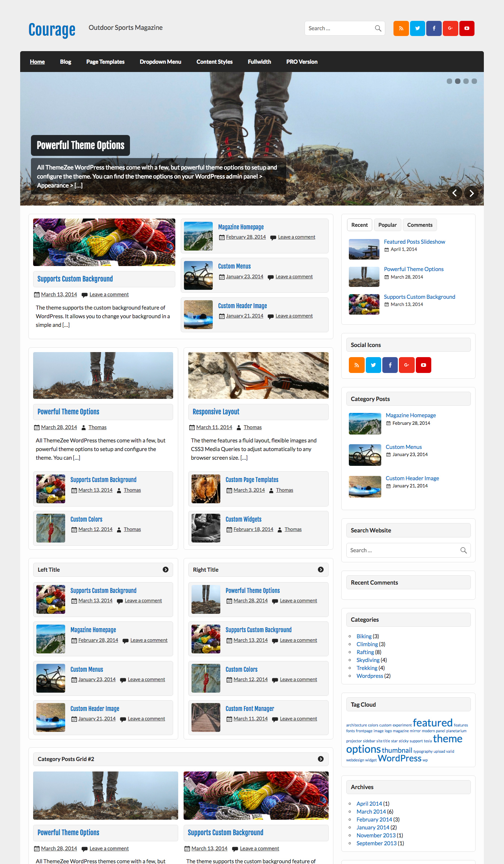The image size is (504, 864).
Task: Click 'March 3, 2014' date of Custom Page Templates
Action: click(249, 490)
